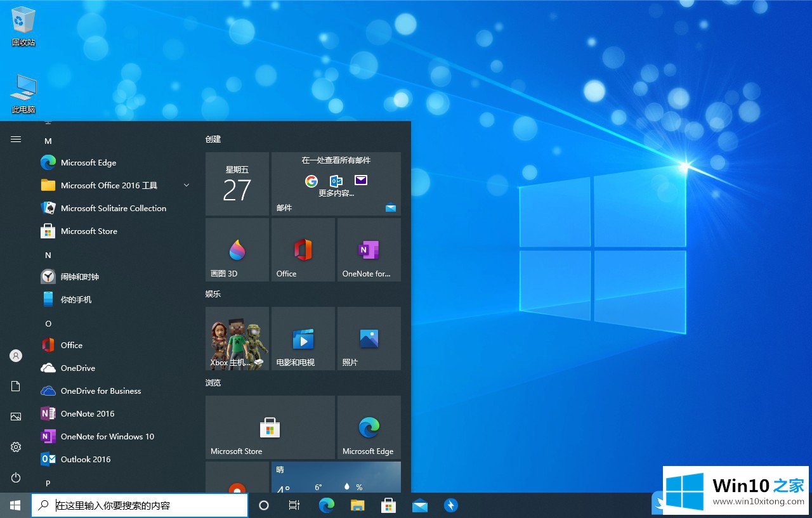The image size is (812, 518).
Task: Open the 邮件 mail tile
Action: click(336, 184)
